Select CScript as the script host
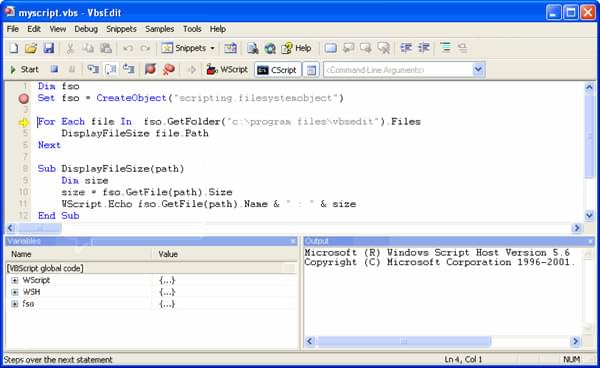The height and width of the screenshot is (368, 600). 277,70
